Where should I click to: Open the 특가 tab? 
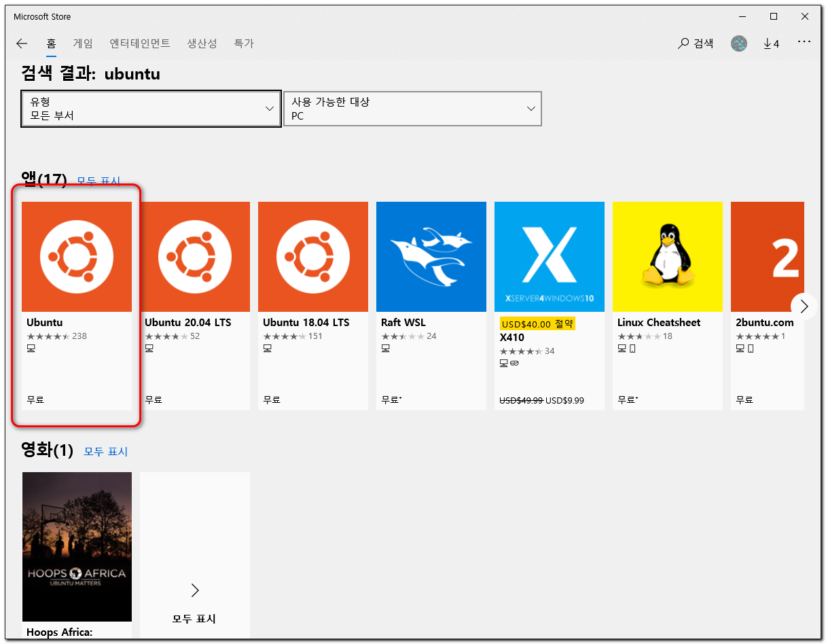point(244,43)
